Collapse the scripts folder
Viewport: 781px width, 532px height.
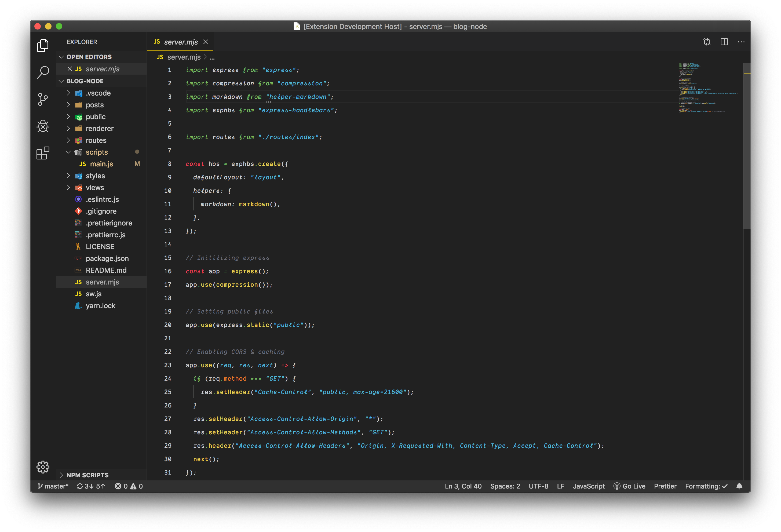(x=68, y=152)
